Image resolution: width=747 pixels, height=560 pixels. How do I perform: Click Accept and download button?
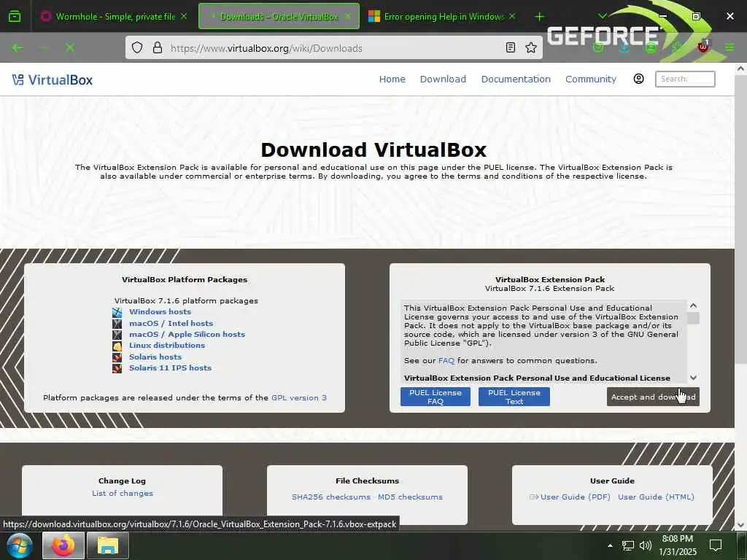point(653,397)
